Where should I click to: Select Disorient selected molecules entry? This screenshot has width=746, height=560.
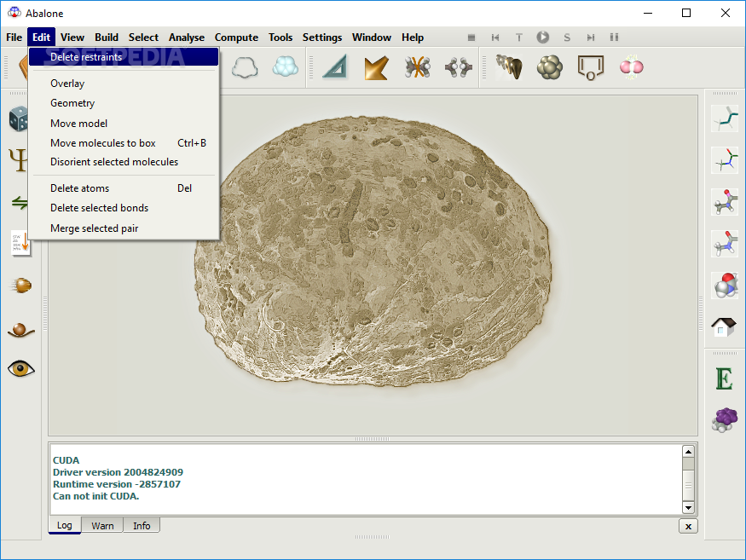pos(124,162)
